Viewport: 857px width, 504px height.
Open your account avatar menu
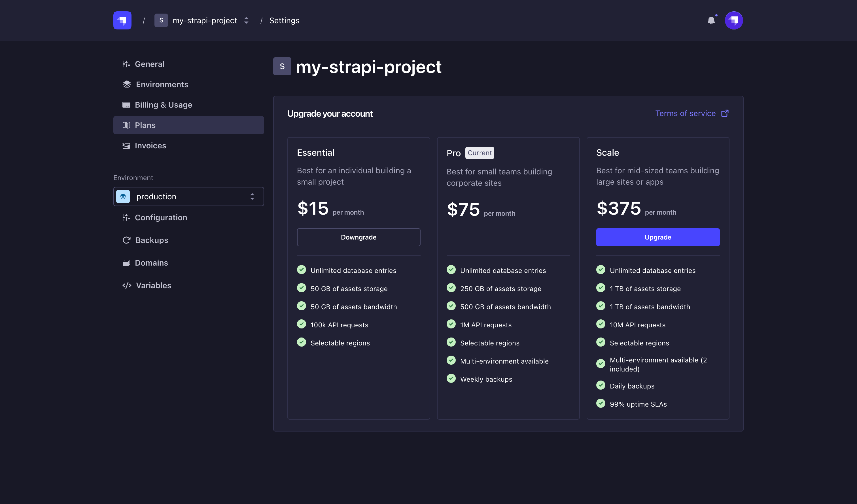click(x=733, y=20)
